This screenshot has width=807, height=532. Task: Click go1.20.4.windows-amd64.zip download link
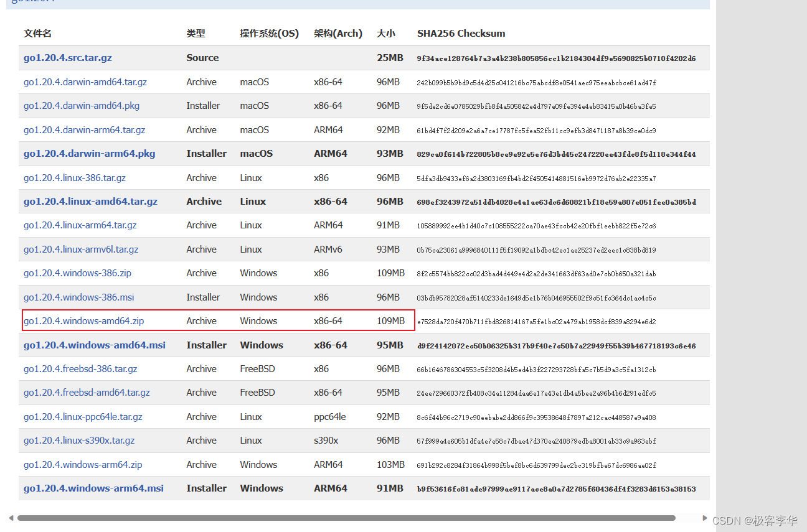click(x=84, y=321)
